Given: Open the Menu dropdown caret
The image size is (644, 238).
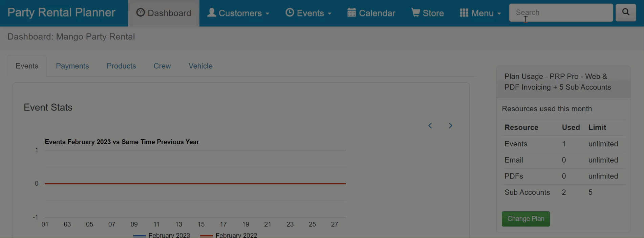Looking at the screenshot, I should 499,14.
